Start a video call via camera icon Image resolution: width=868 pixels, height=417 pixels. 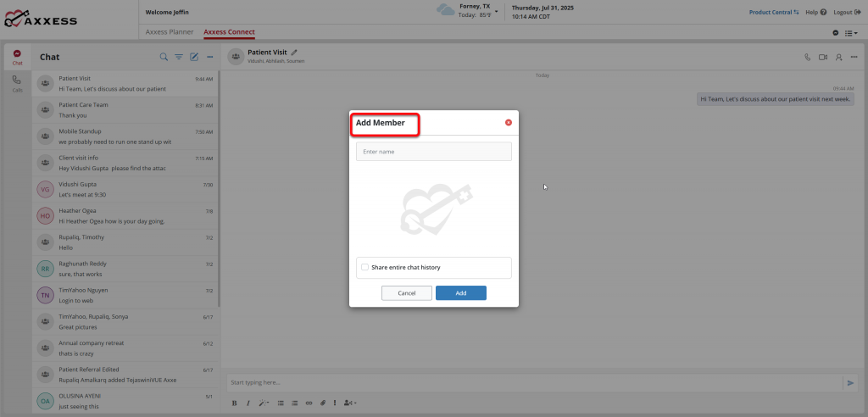(822, 57)
